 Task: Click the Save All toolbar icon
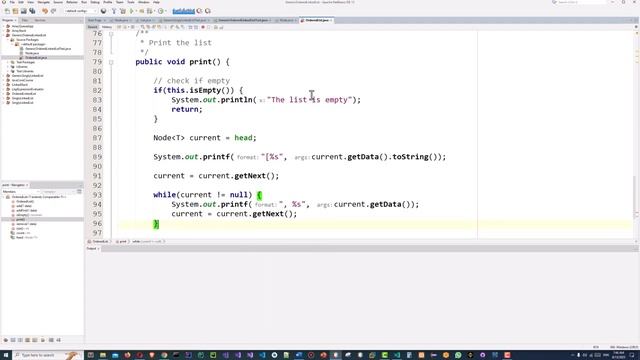(x=32, y=11)
